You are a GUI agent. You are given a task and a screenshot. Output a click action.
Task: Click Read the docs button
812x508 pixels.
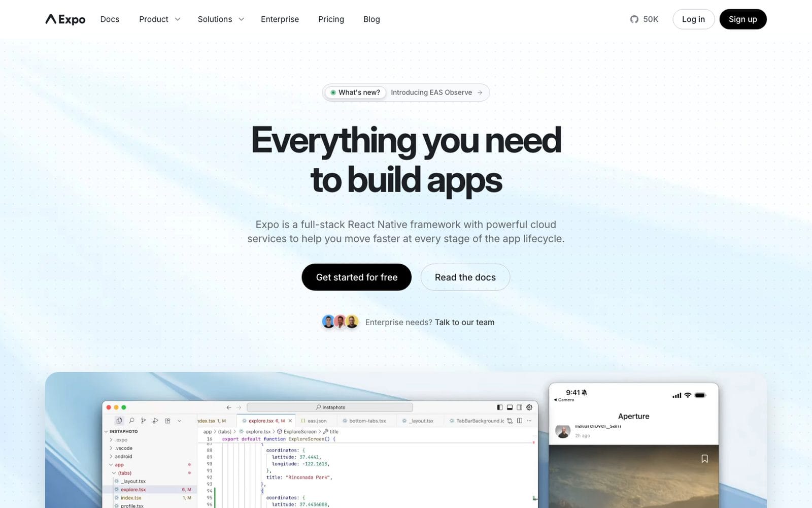tap(465, 277)
